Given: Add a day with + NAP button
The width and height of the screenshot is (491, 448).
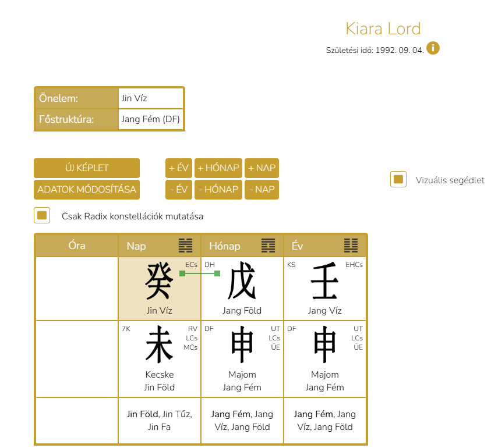Looking at the screenshot, I should click(x=262, y=168).
